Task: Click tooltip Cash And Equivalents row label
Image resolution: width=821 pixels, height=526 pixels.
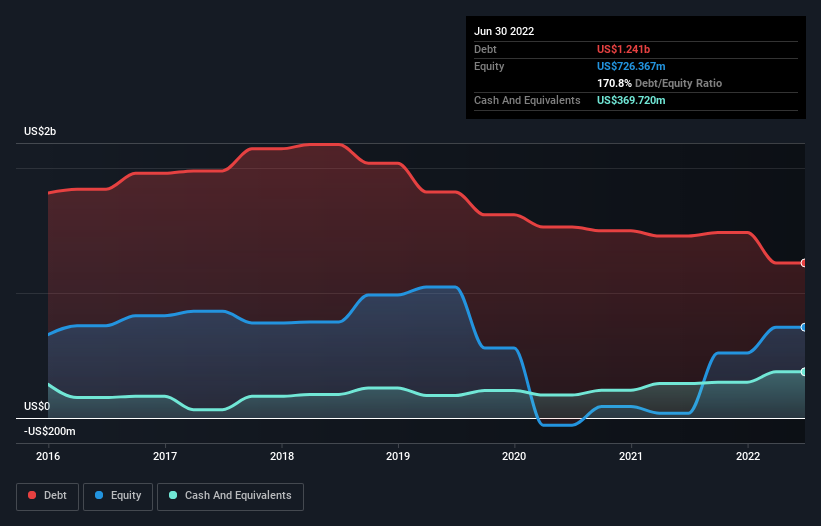Action: [x=527, y=100]
